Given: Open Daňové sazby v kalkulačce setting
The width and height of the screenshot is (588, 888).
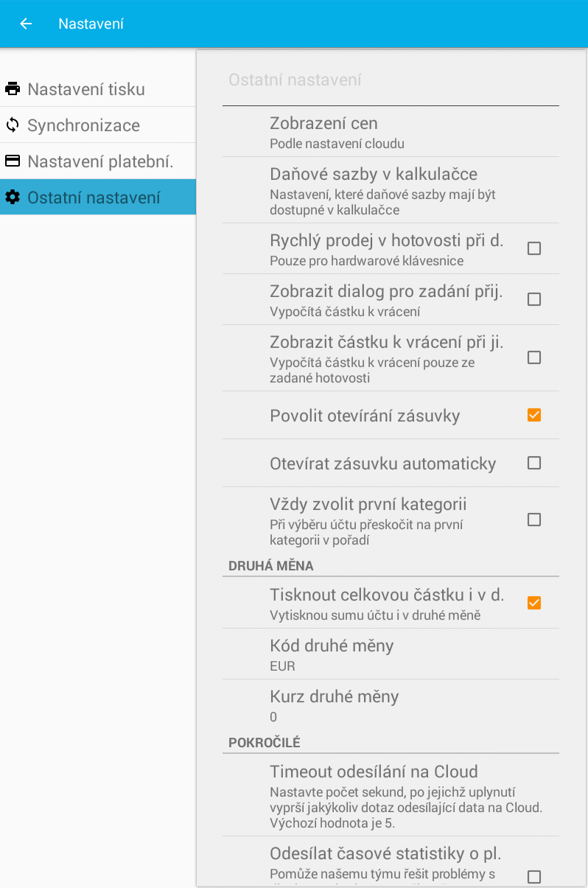Looking at the screenshot, I should (391, 190).
